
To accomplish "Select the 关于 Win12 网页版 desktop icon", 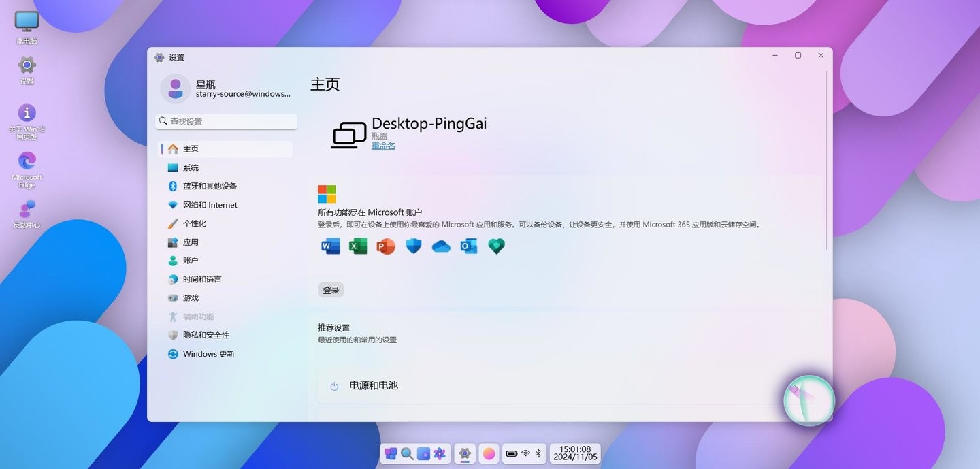I will point(27,123).
